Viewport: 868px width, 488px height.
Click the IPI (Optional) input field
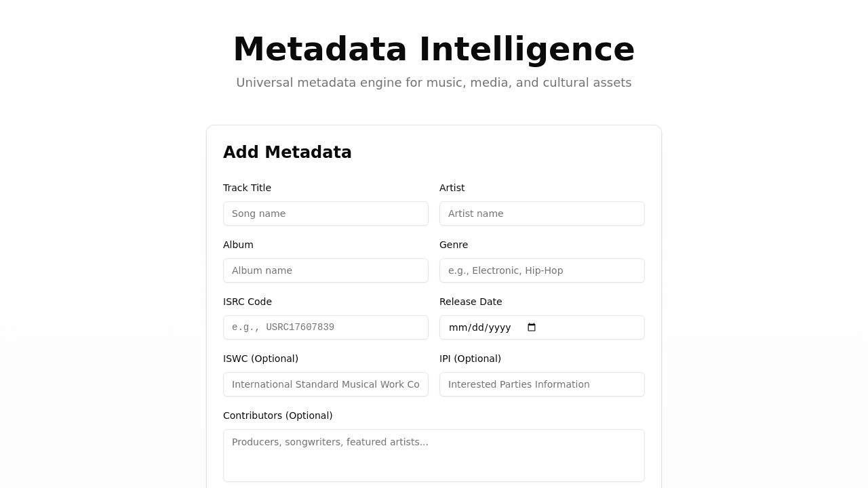click(542, 384)
